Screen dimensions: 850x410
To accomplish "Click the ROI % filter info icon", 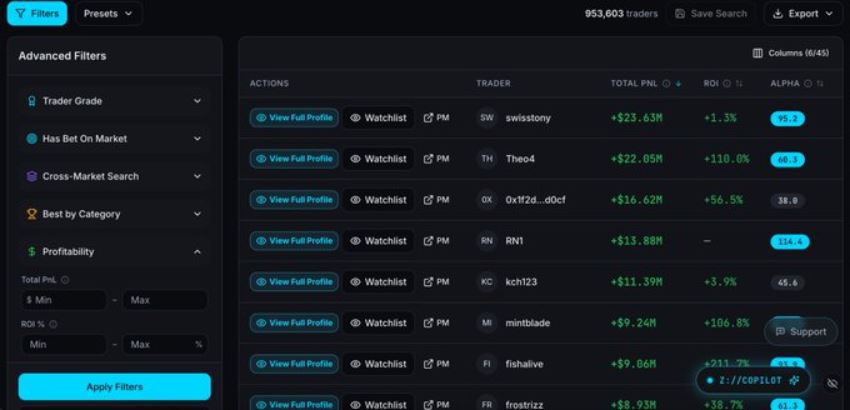I will click(x=53, y=324).
